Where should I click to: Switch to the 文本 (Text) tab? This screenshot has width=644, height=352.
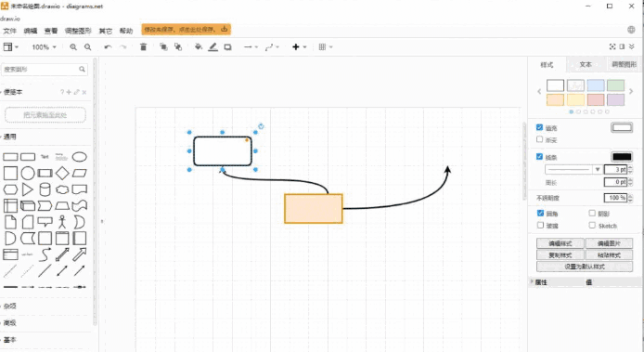tap(586, 64)
